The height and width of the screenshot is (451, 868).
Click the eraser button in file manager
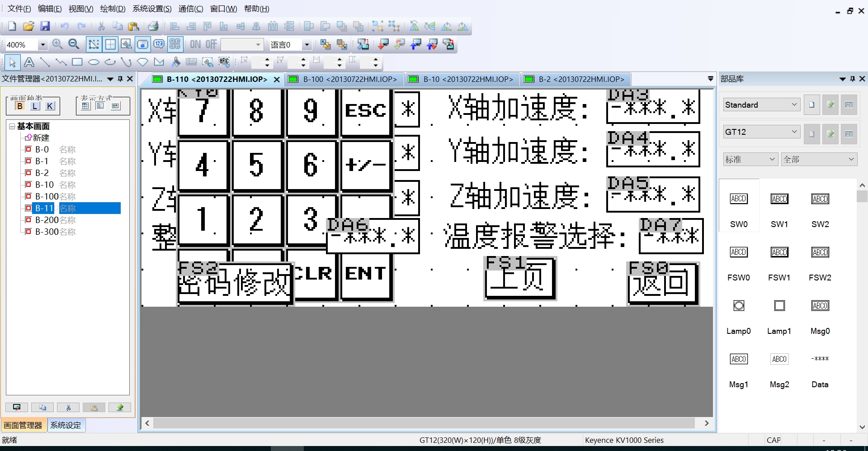120,408
